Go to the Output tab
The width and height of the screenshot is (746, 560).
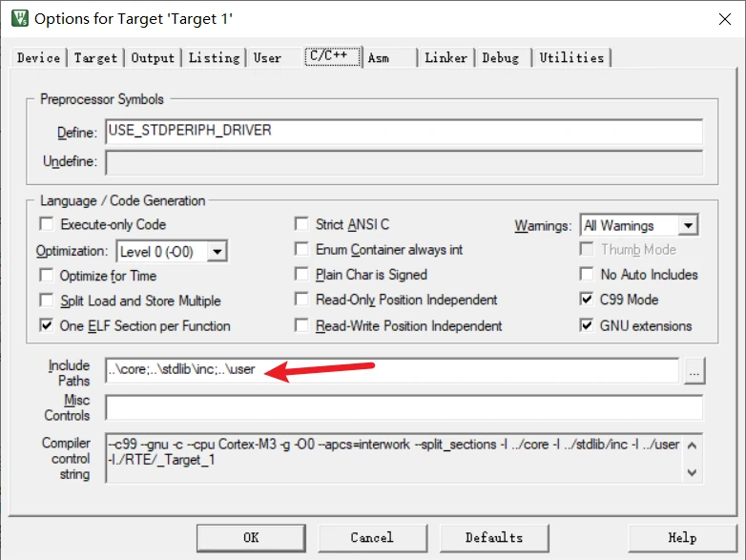tap(153, 58)
